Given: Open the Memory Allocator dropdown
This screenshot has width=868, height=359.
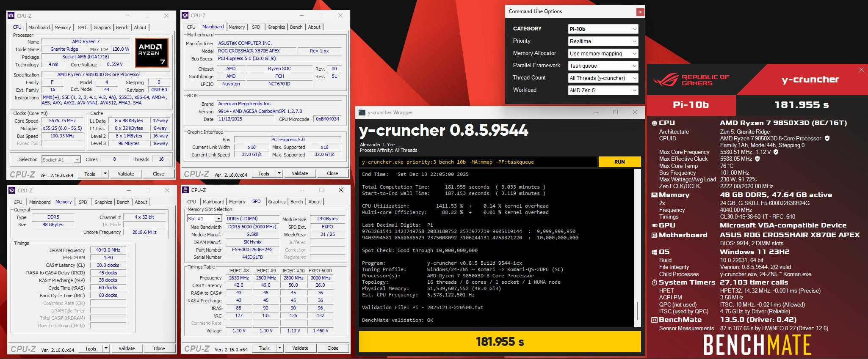Looking at the screenshot, I should coord(603,53).
